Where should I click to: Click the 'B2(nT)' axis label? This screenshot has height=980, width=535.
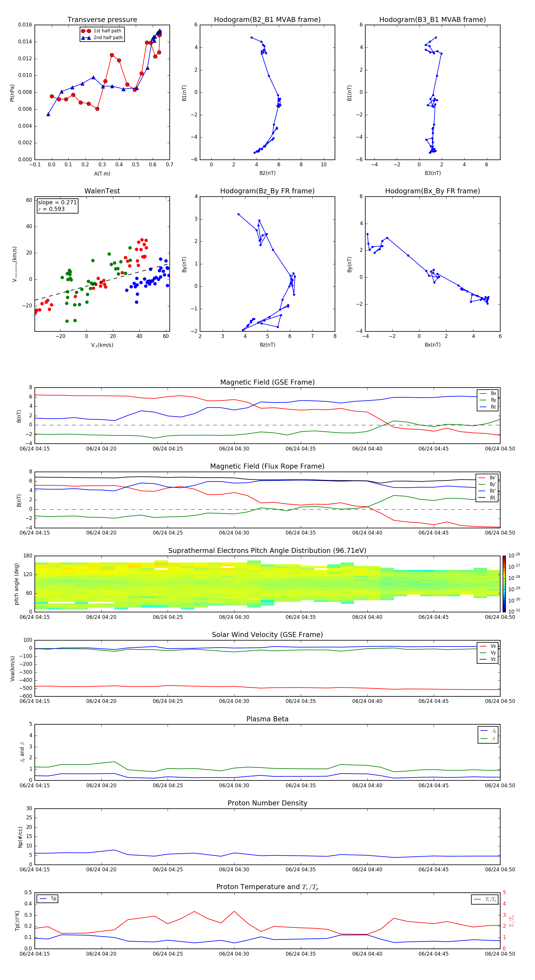267,173
